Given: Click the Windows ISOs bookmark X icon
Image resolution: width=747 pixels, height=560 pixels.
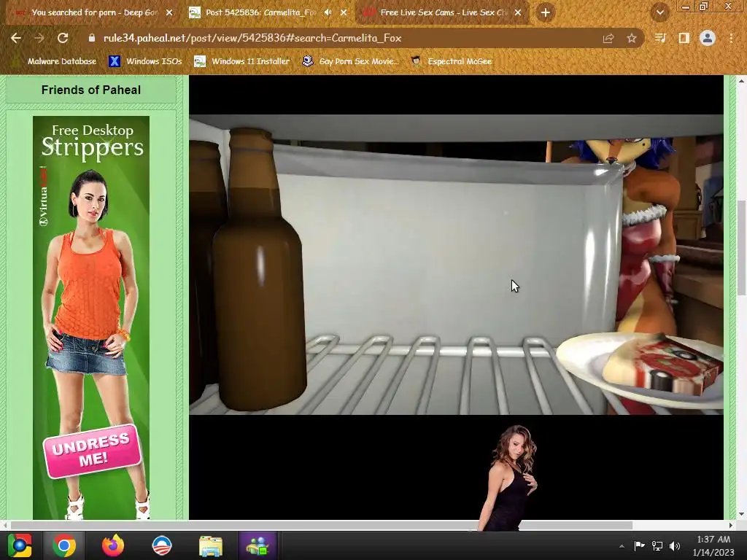Looking at the screenshot, I should pyautogui.click(x=115, y=61).
